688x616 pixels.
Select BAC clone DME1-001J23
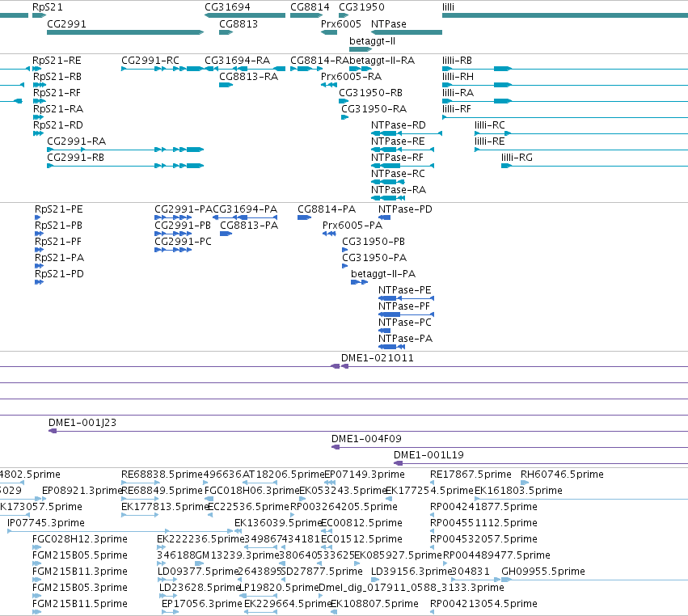pos(82,423)
